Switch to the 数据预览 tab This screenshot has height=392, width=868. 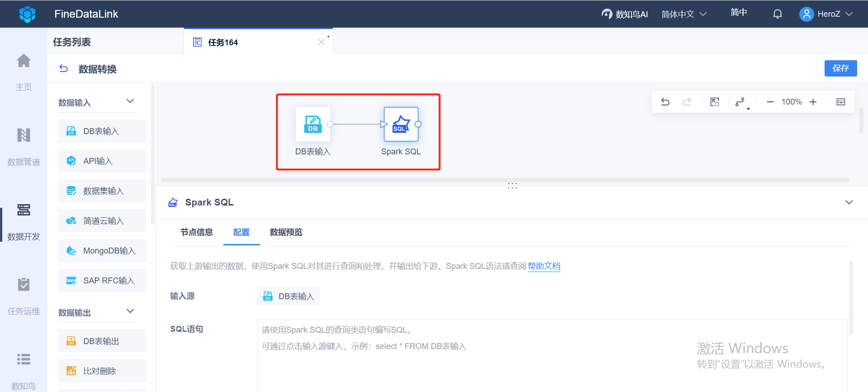286,232
